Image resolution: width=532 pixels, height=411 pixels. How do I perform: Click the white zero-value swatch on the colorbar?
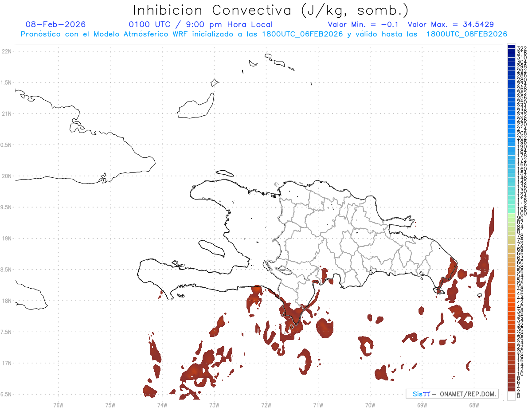pyautogui.click(x=511, y=396)
